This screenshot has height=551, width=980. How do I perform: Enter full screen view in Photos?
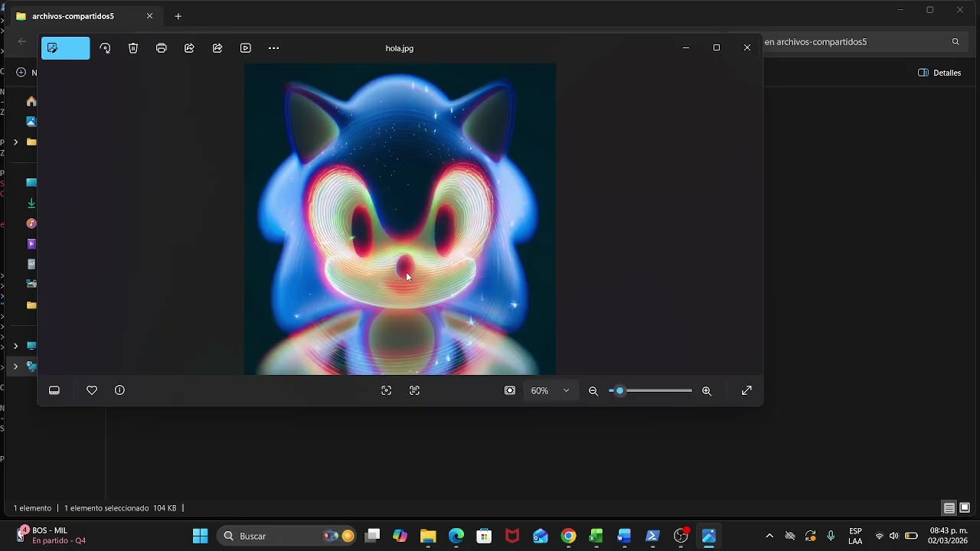[x=747, y=390]
